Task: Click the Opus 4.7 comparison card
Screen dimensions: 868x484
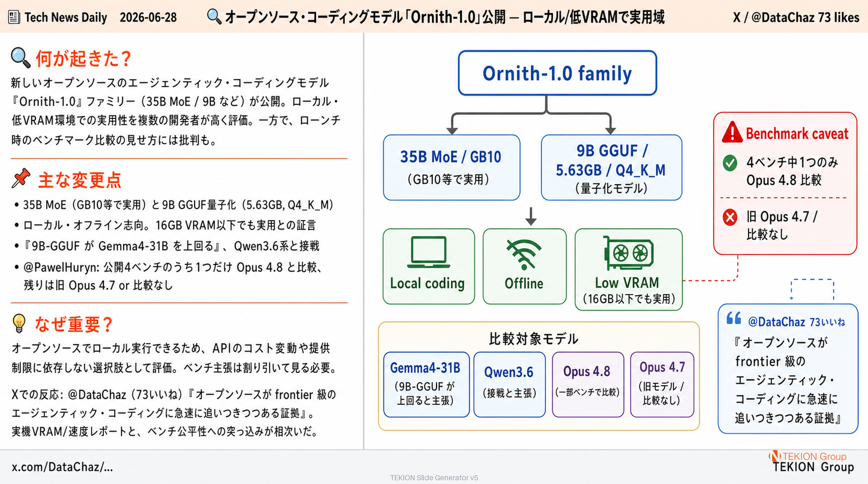Action: click(662, 385)
